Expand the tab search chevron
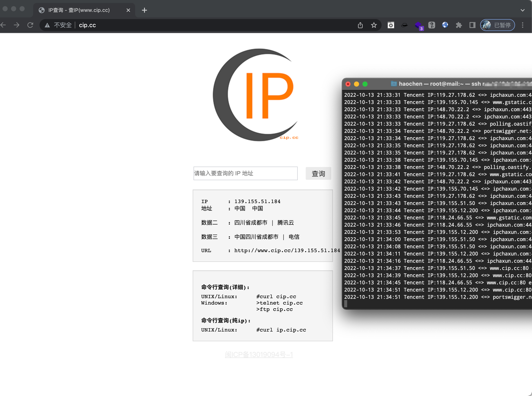Image resolution: width=532 pixels, height=396 pixels. (x=523, y=10)
